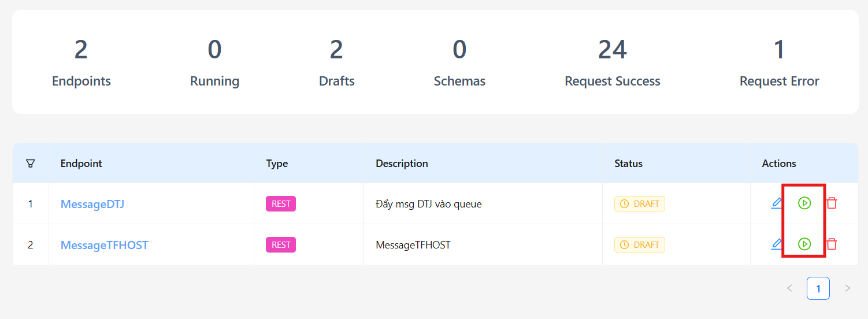The image size is (868, 319).
Task: Start the MessageDTJ endpoint with play icon
Action: click(x=804, y=203)
